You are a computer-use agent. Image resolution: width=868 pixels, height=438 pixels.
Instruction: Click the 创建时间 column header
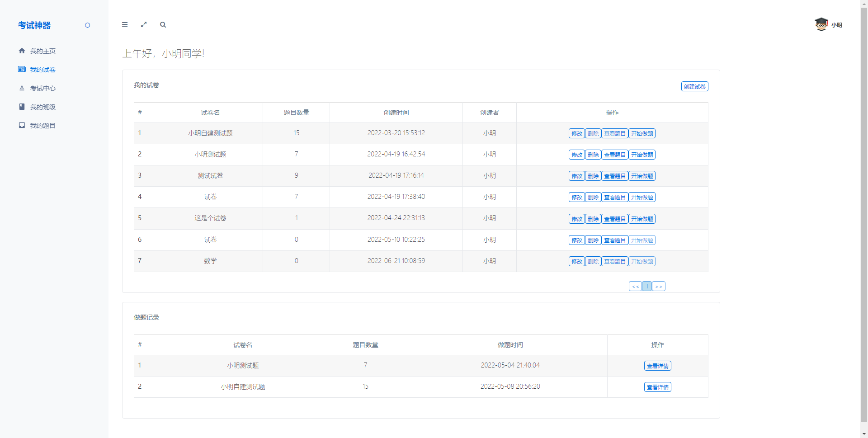(x=396, y=113)
